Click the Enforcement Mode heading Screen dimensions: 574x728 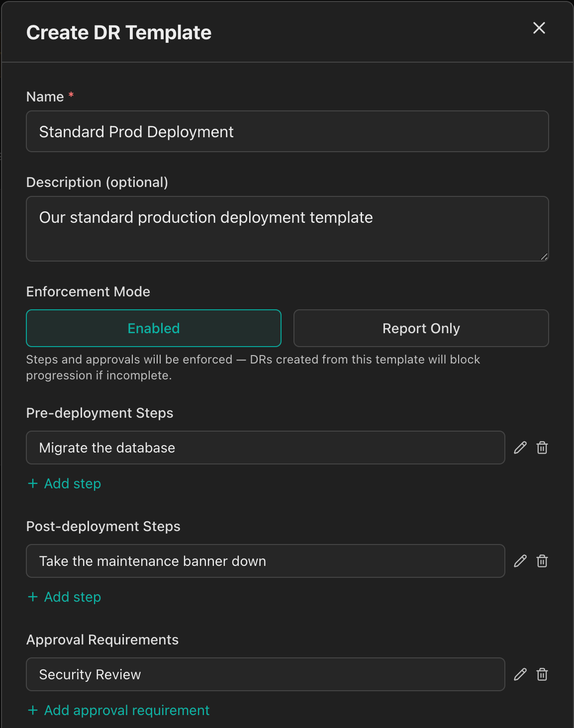tap(88, 291)
